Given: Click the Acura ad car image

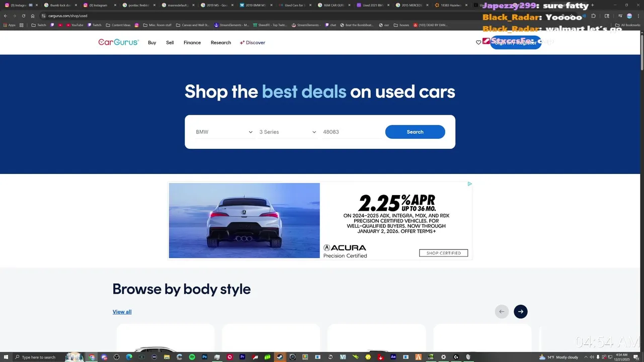Looking at the screenshot, I should 244,220.
